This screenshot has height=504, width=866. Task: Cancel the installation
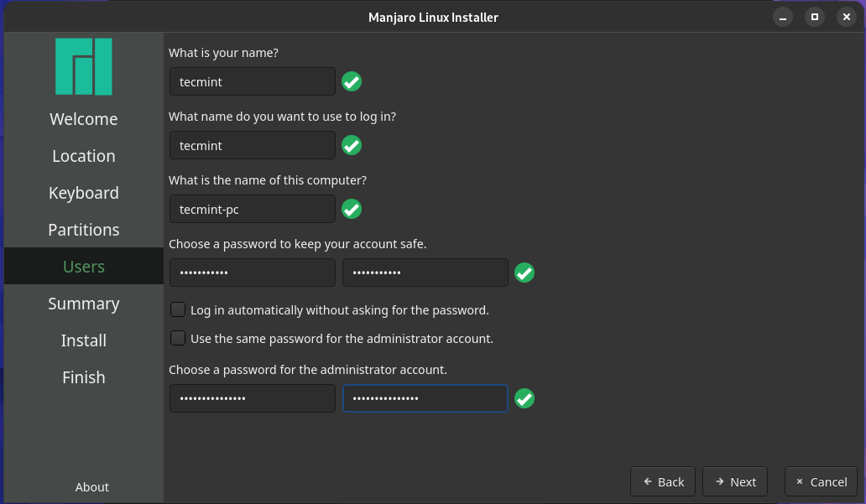821,481
